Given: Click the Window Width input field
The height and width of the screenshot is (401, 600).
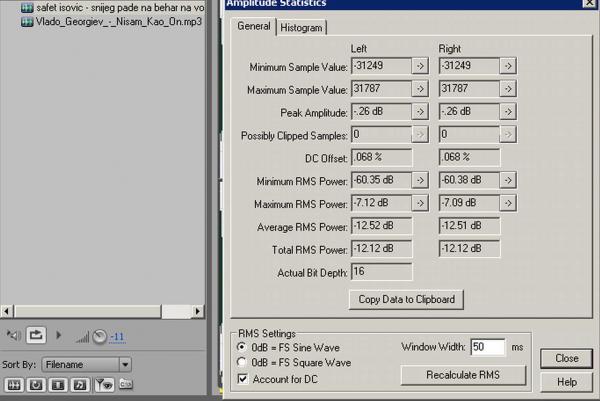Looking at the screenshot, I should pos(486,347).
